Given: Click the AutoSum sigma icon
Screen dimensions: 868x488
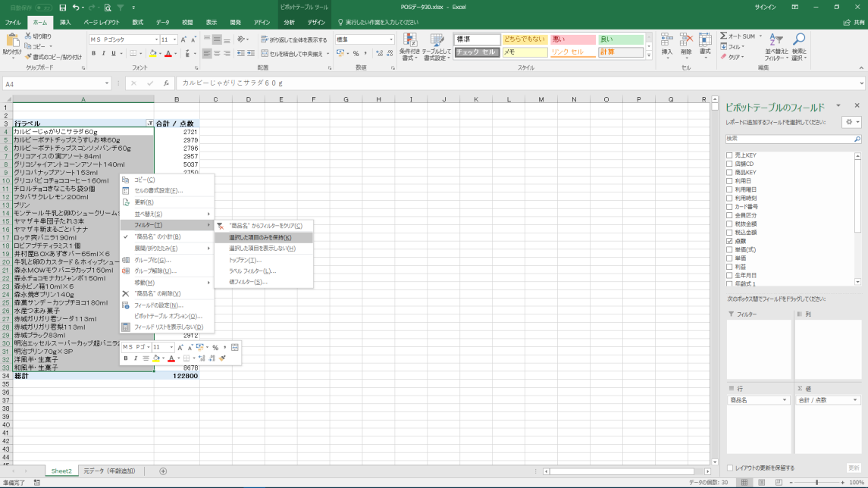Looking at the screenshot, I should (723, 36).
